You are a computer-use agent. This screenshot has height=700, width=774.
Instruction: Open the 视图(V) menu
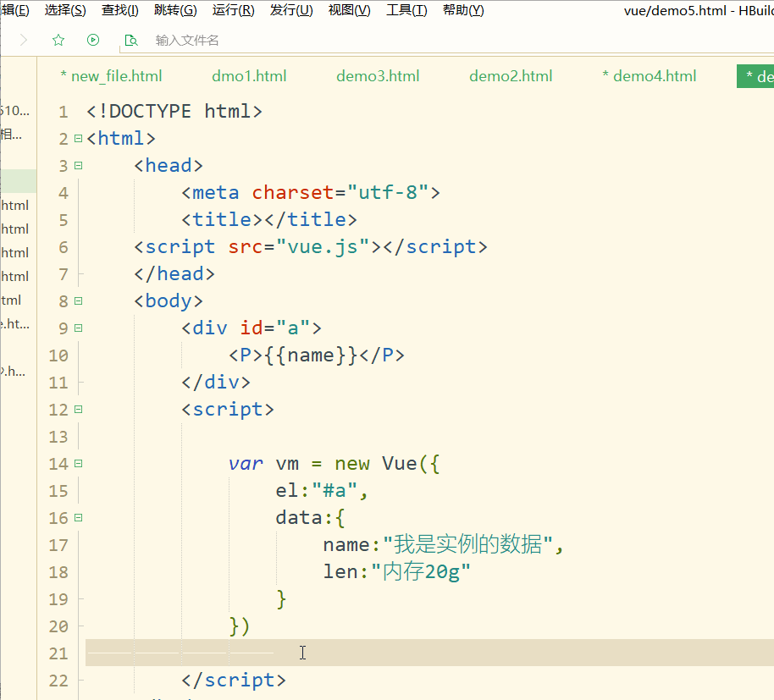pyautogui.click(x=349, y=10)
